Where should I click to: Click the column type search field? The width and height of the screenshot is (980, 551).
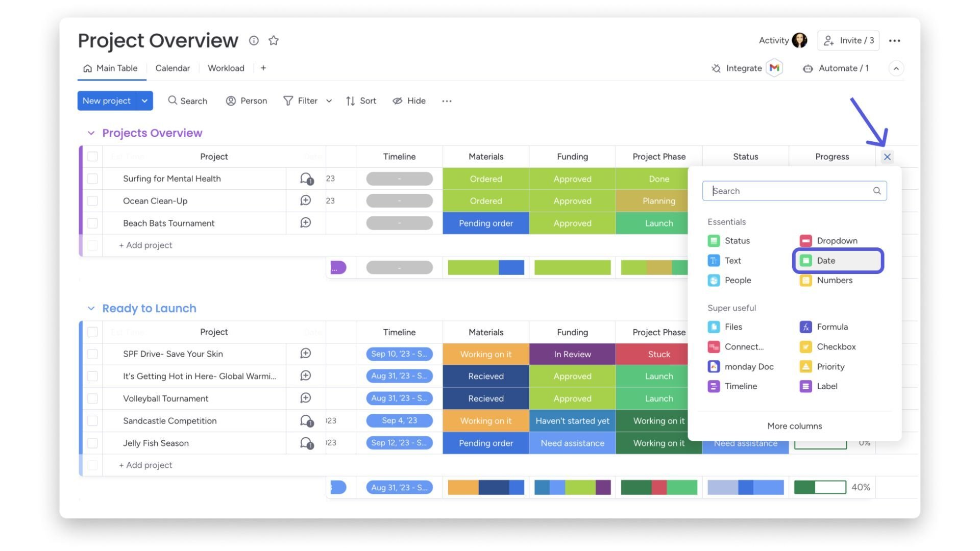[789, 191]
